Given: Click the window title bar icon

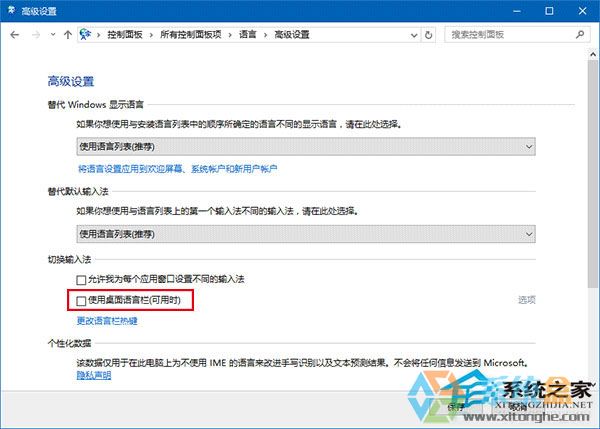Looking at the screenshot, I should (11, 10).
